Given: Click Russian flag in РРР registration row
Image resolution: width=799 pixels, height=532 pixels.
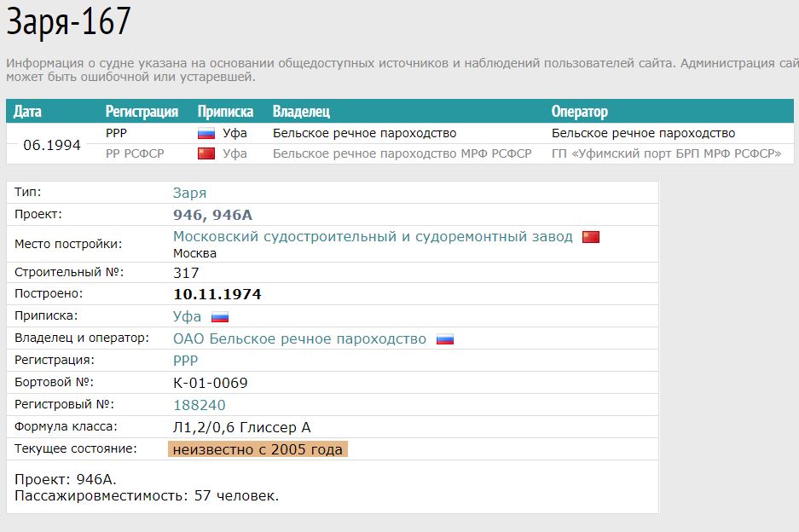Looking at the screenshot, I should pos(206,134).
